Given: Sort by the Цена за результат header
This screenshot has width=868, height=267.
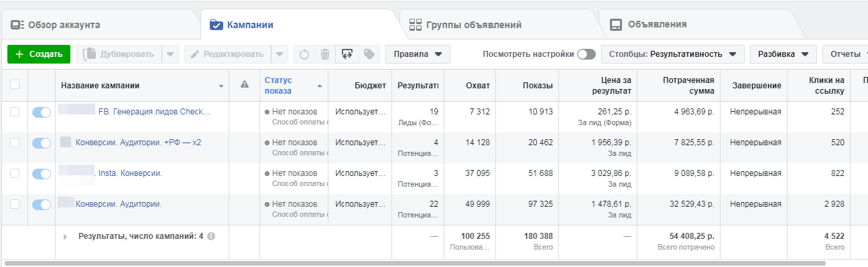Looking at the screenshot, I should tap(597, 85).
